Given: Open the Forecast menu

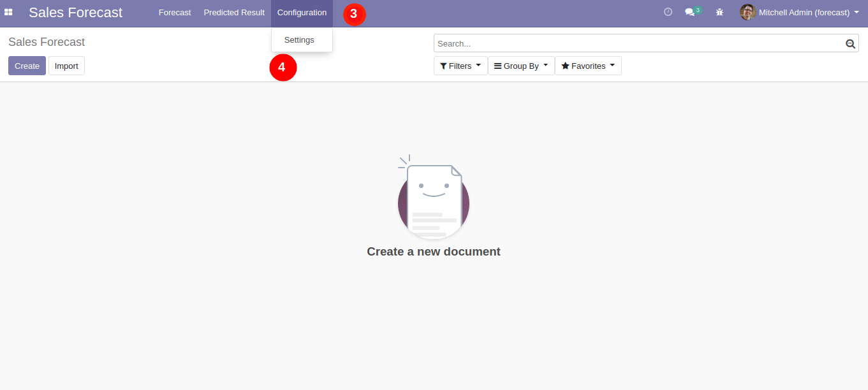Looking at the screenshot, I should coord(175,13).
